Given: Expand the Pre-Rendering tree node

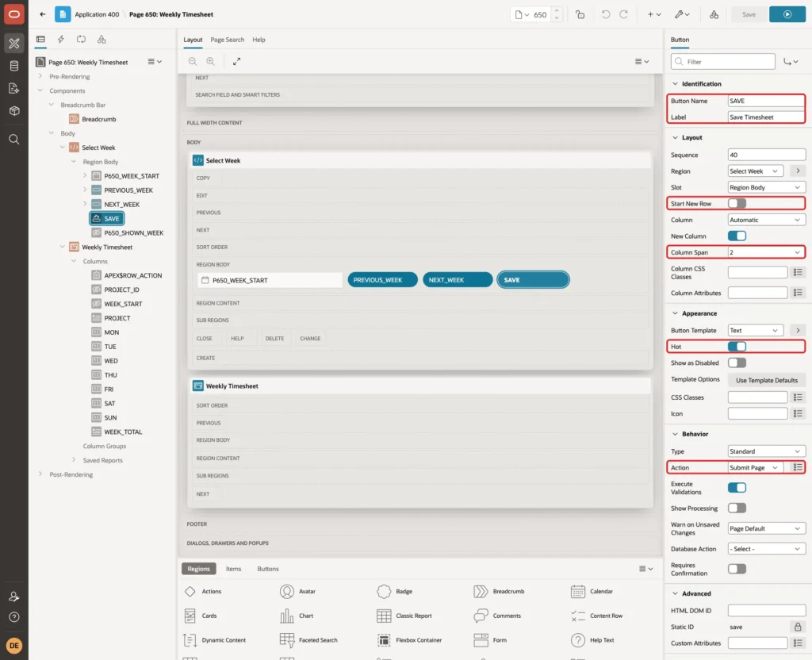Looking at the screenshot, I should point(40,76).
